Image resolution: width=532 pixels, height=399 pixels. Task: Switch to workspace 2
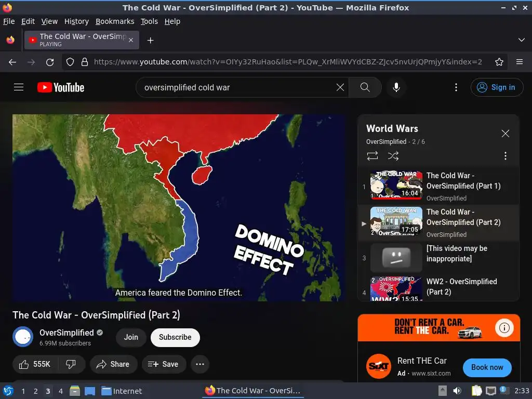[x=36, y=391]
